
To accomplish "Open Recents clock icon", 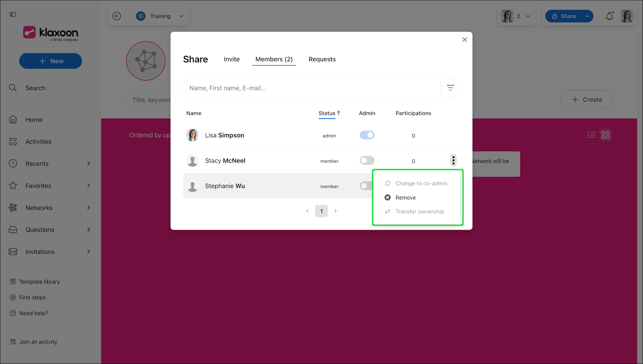I will [x=13, y=163].
